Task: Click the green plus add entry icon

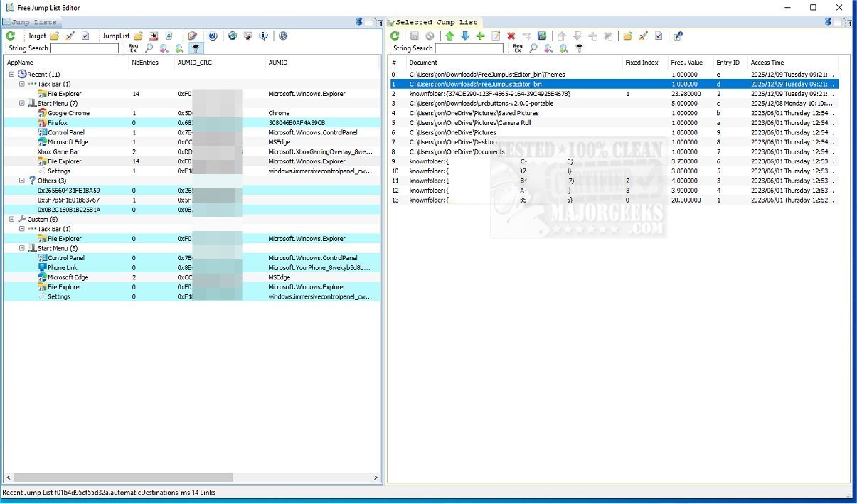Action: pyautogui.click(x=480, y=36)
